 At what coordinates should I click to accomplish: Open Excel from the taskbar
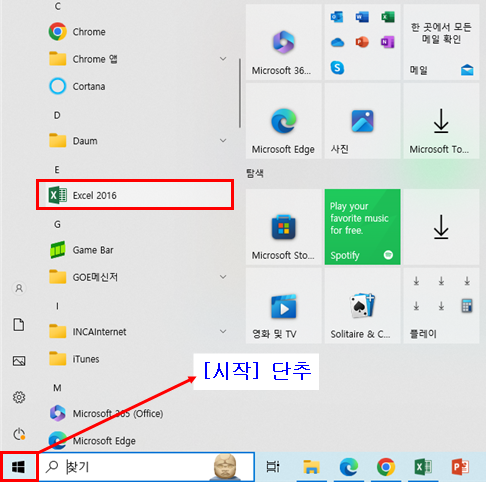tap(423, 467)
